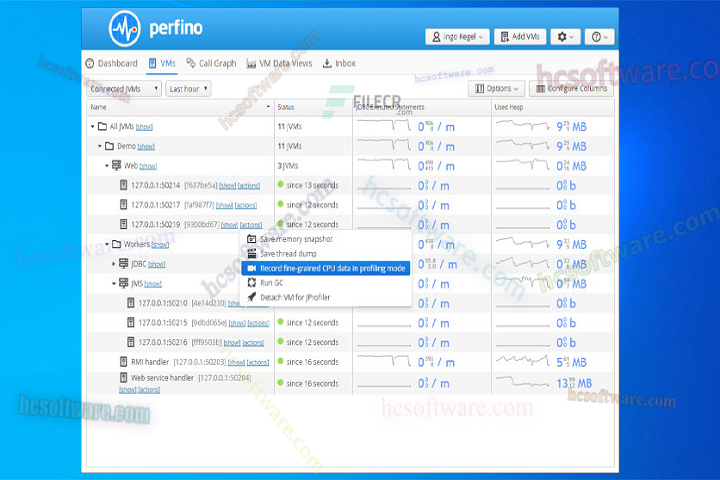Click VM icon for 127.0.0.1:50217
The height and width of the screenshot is (480, 720).
coord(124,204)
